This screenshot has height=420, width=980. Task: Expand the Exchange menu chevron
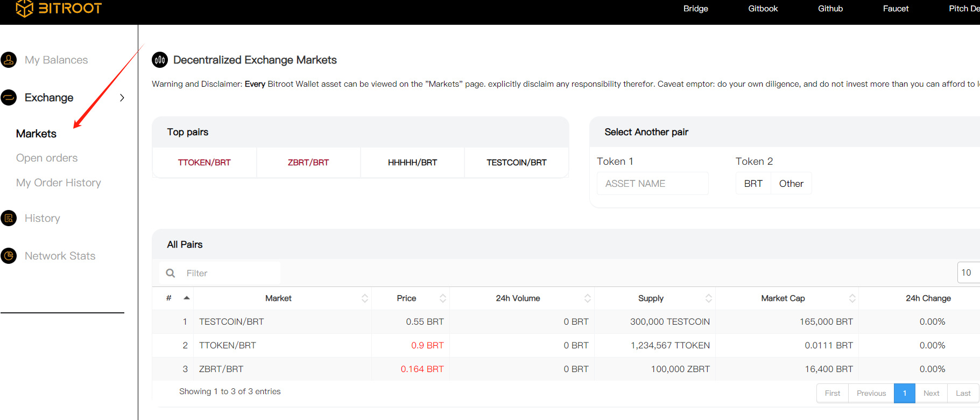click(x=122, y=97)
